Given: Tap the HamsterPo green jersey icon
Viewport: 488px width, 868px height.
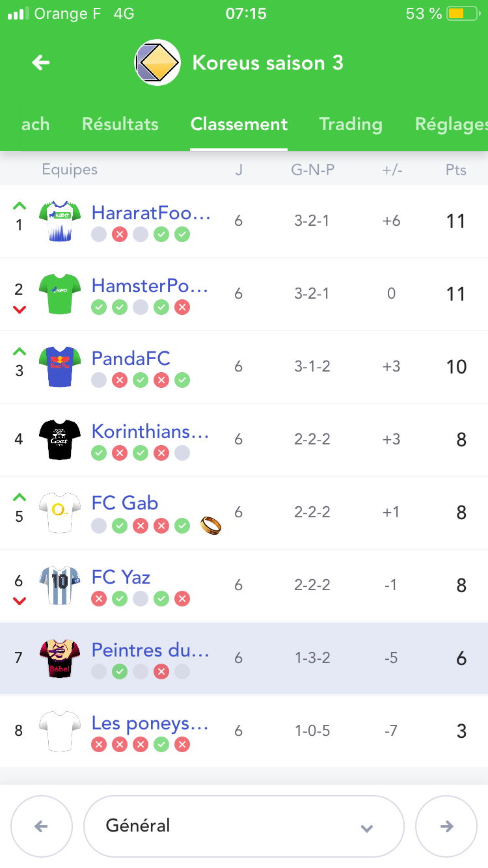Looking at the screenshot, I should [60, 294].
